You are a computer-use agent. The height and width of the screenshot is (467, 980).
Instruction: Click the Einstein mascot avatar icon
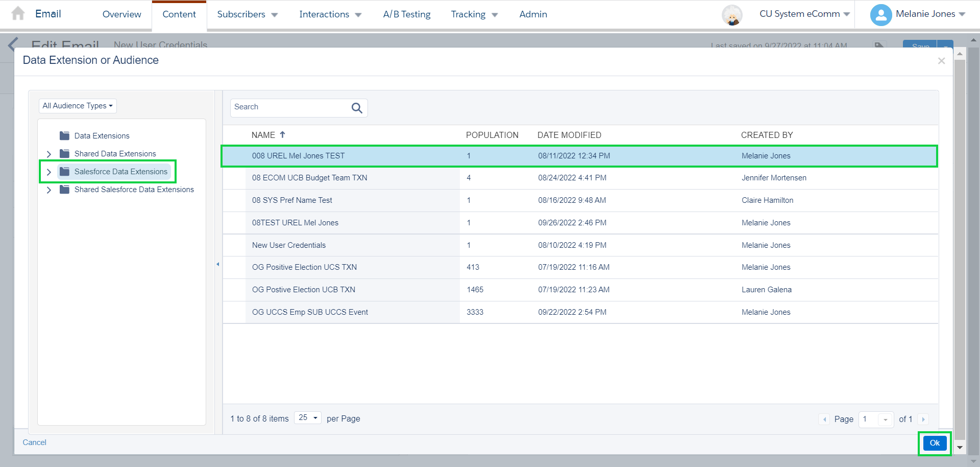tap(732, 15)
